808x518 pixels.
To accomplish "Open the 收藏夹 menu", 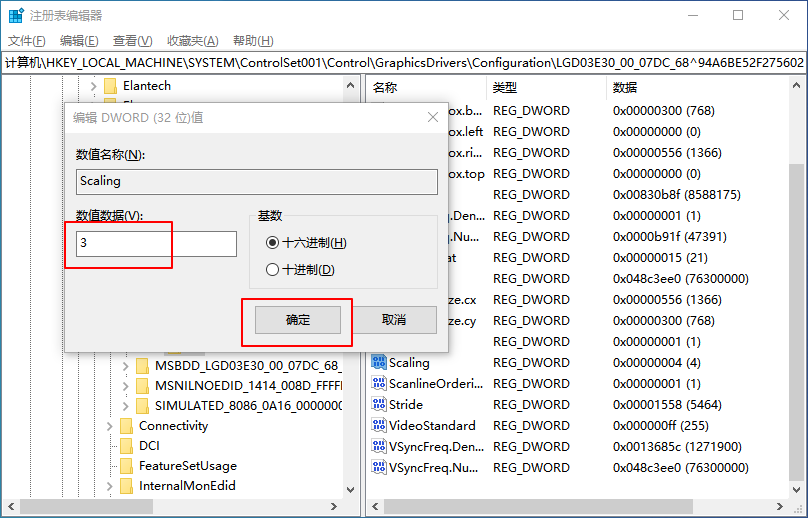I will pos(192,41).
